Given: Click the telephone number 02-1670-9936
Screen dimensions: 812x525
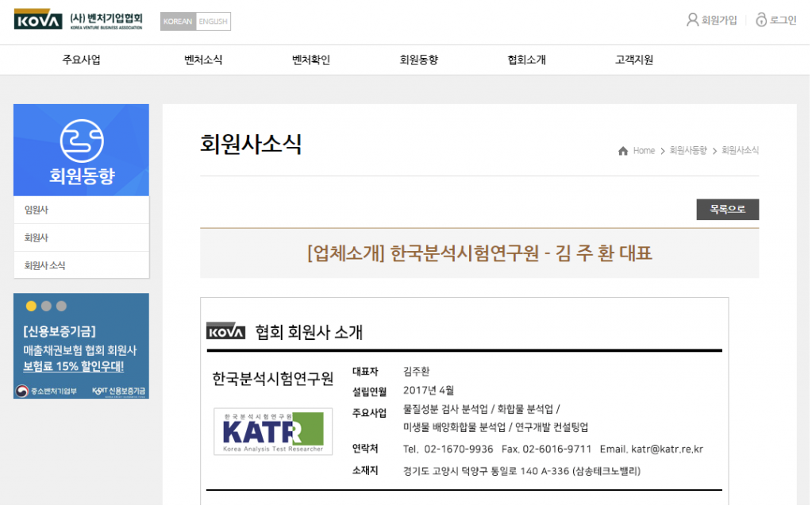Looking at the screenshot, I should coord(458,450).
